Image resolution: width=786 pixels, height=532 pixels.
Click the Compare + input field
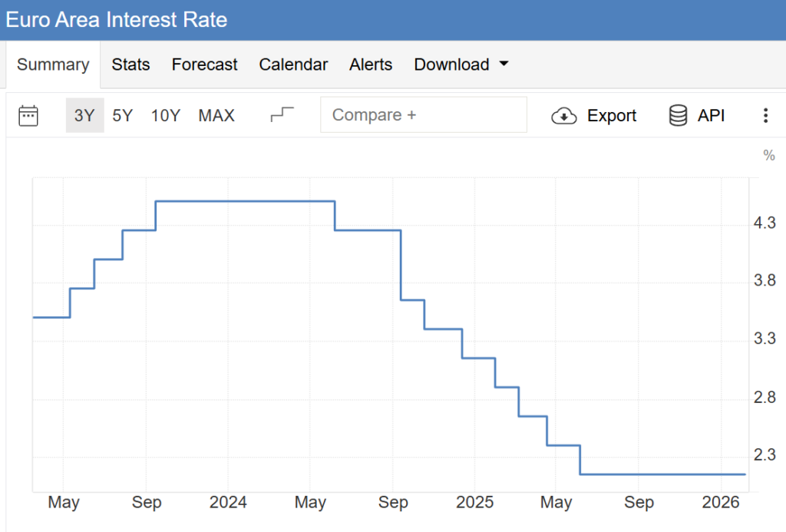click(x=424, y=115)
